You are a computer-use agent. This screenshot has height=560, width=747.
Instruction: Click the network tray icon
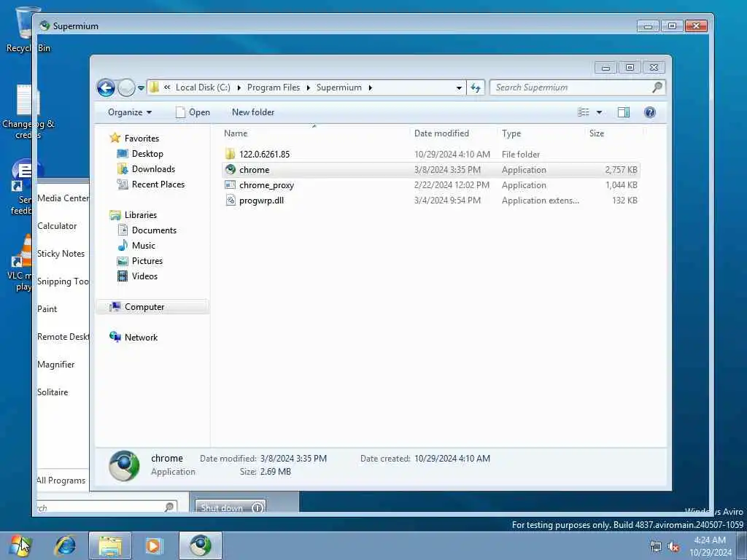pyautogui.click(x=656, y=547)
